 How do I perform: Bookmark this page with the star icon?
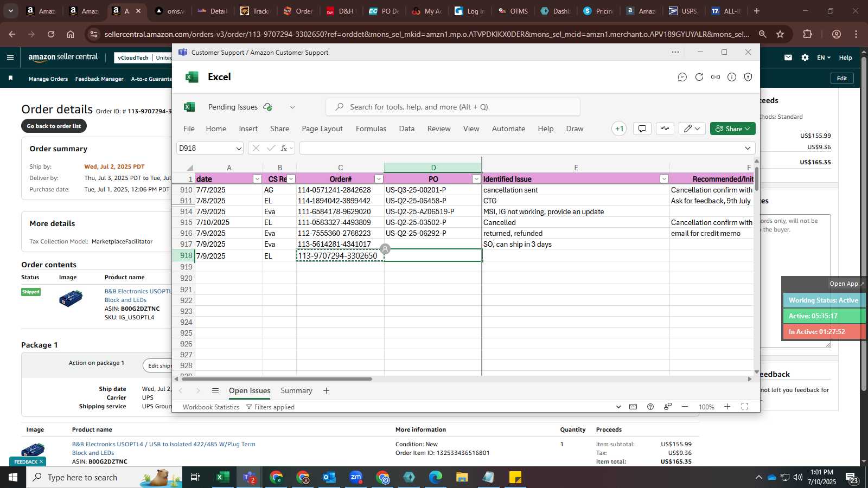pos(780,34)
